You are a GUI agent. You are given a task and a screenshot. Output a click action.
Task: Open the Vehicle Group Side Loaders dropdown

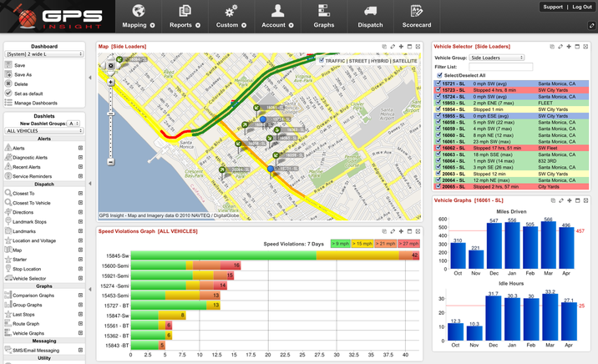(x=497, y=58)
